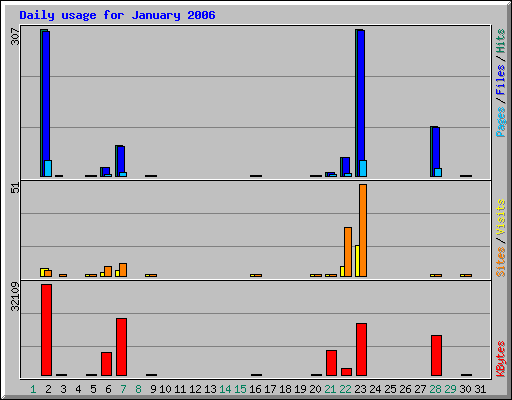The height and width of the screenshot is (400, 512).
Task: Click the cyan Pages legend label
Action: tap(501, 122)
